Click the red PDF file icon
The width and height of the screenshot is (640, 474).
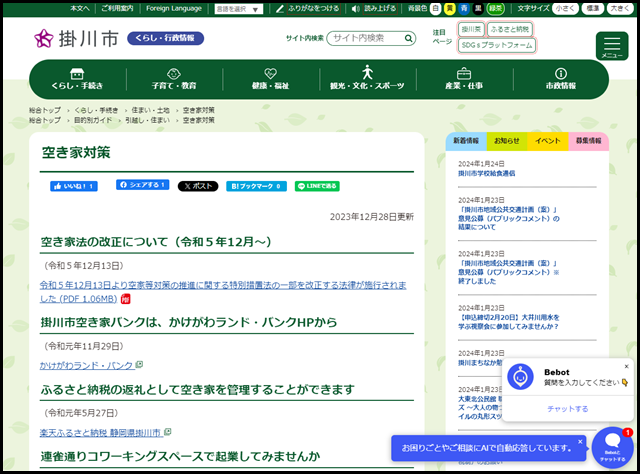click(x=126, y=299)
